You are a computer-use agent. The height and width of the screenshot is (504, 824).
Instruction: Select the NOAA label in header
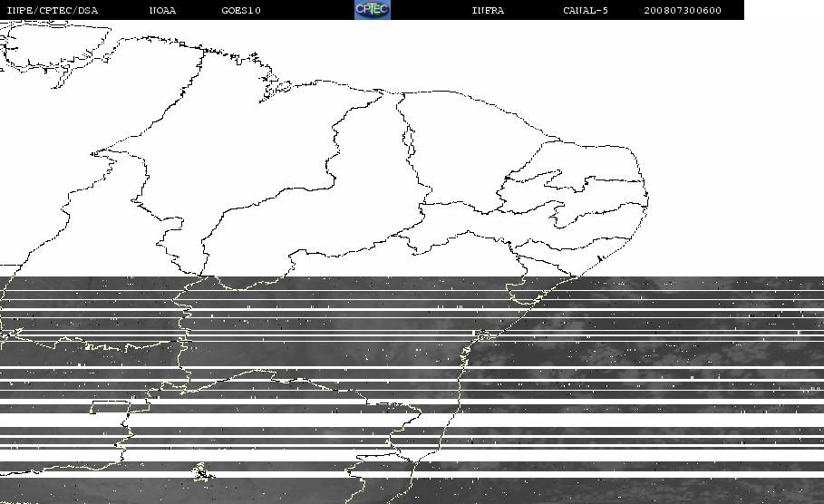pos(162,11)
